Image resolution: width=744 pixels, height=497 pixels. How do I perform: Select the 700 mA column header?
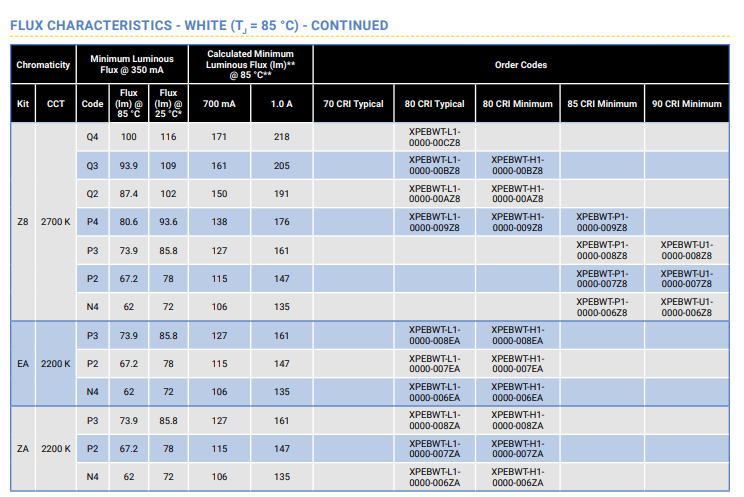(219, 103)
